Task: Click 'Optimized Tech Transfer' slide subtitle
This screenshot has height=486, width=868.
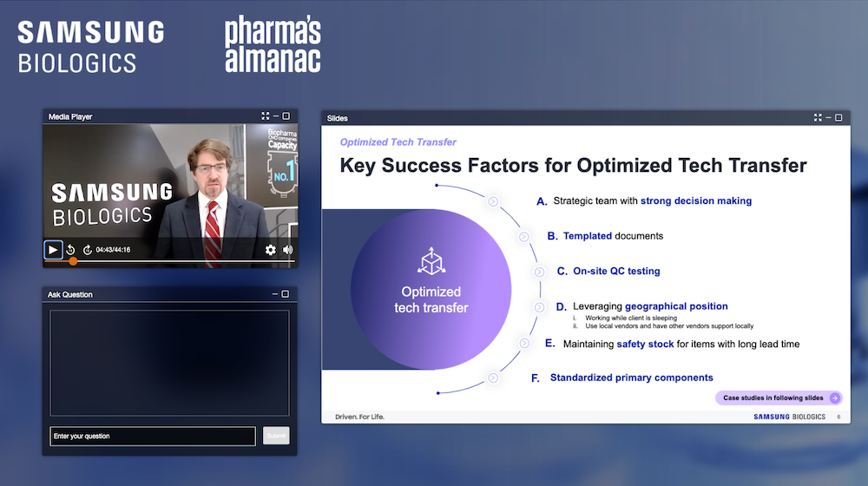Action: coord(398,142)
